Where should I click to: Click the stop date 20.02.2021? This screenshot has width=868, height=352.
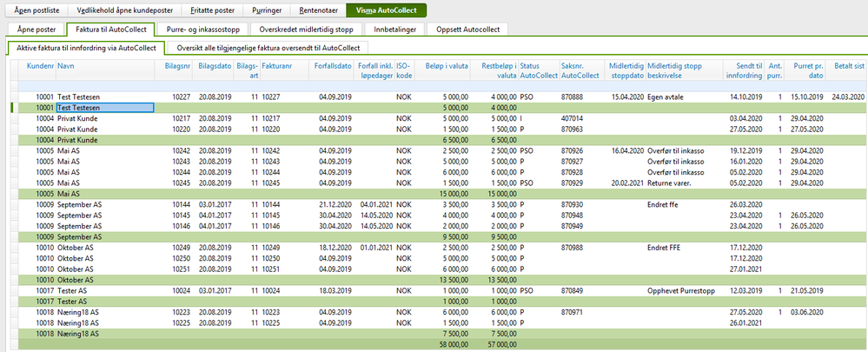(627, 183)
